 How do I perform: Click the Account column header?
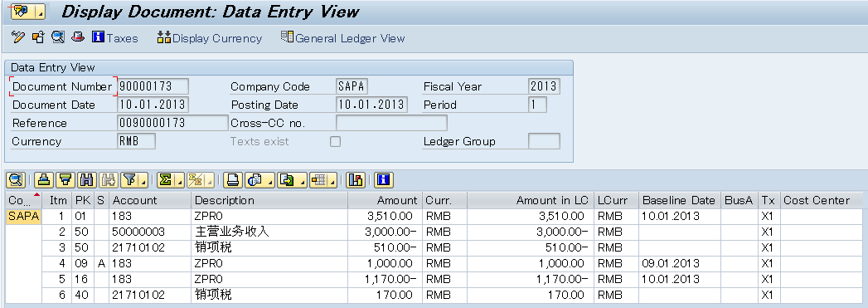click(x=151, y=201)
